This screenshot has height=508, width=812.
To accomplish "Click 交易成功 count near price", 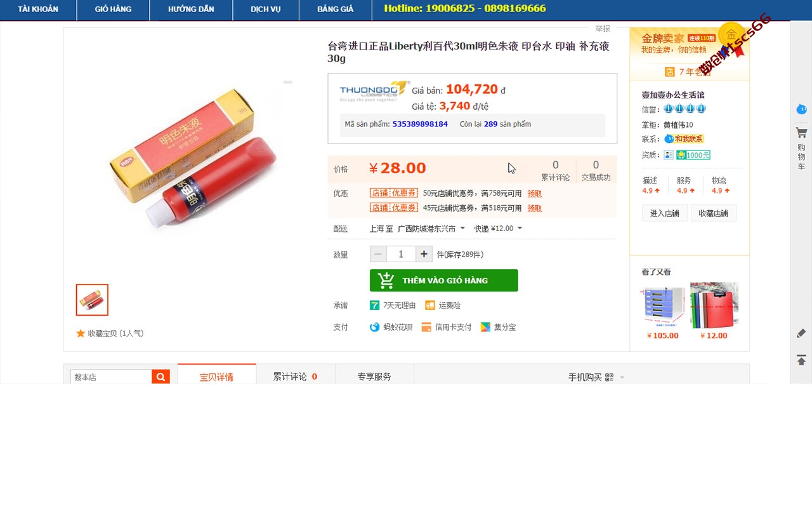I will pos(596,171).
